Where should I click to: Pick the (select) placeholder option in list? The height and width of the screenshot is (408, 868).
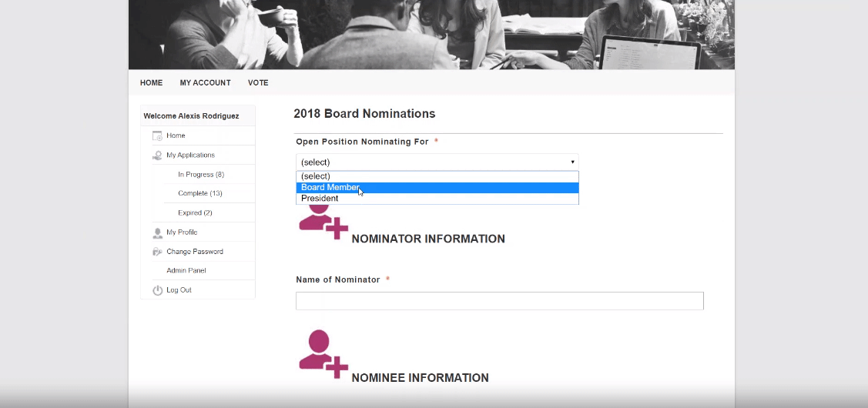point(437,176)
